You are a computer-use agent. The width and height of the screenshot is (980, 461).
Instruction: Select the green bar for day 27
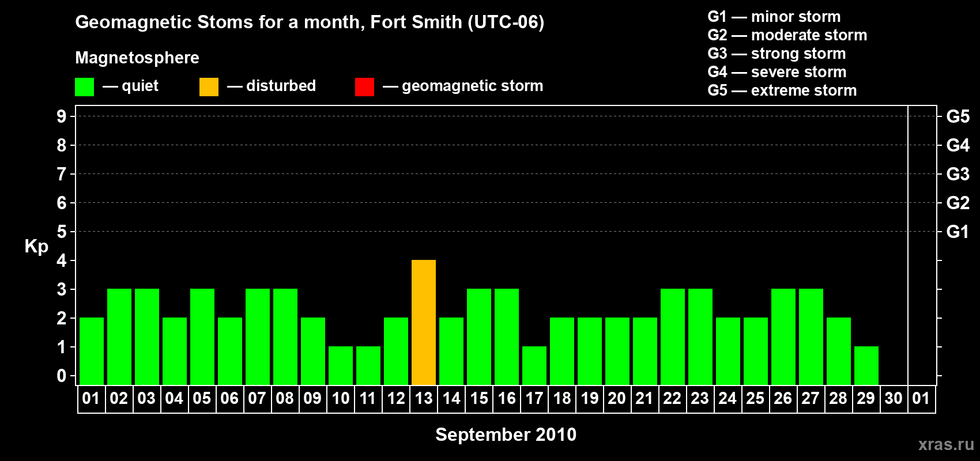pyautogui.click(x=811, y=337)
